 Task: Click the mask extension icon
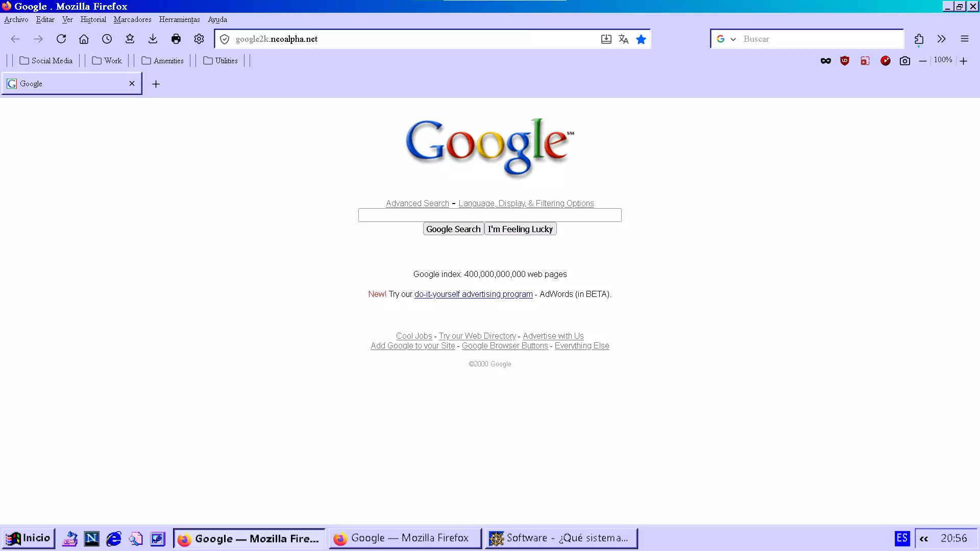coord(825,61)
